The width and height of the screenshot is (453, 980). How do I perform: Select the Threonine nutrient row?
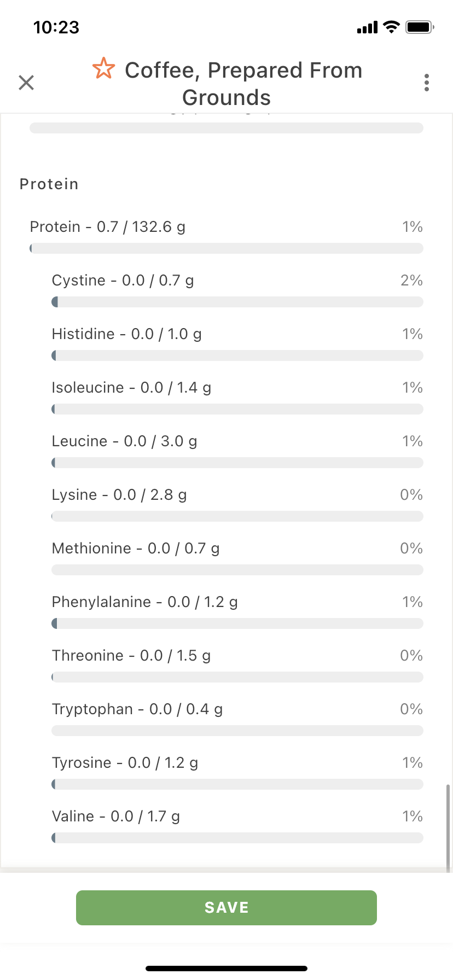tap(237, 664)
